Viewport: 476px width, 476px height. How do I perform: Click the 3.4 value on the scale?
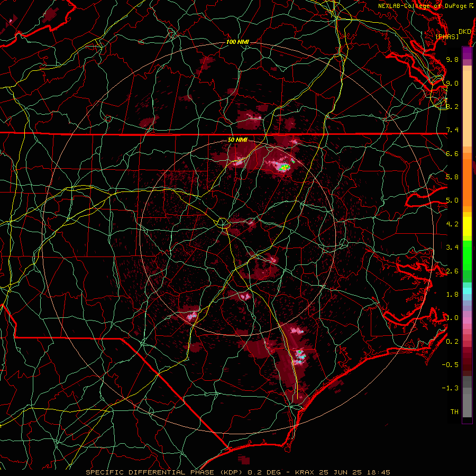(x=452, y=248)
